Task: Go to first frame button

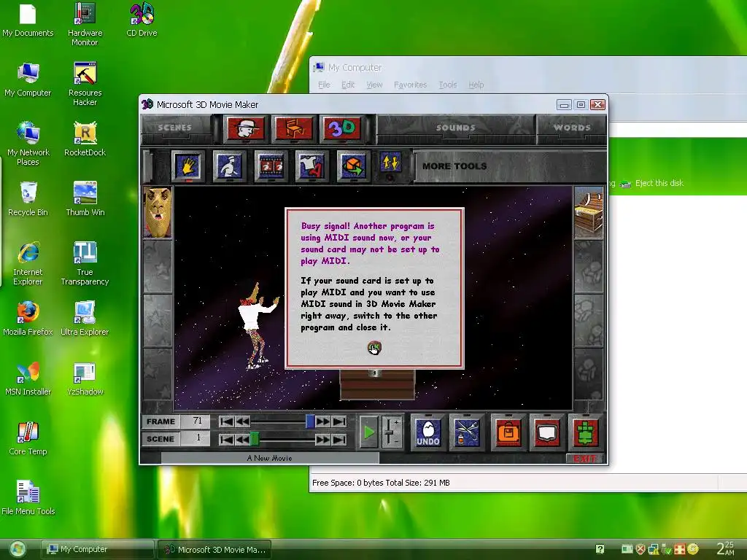Action: (227, 421)
